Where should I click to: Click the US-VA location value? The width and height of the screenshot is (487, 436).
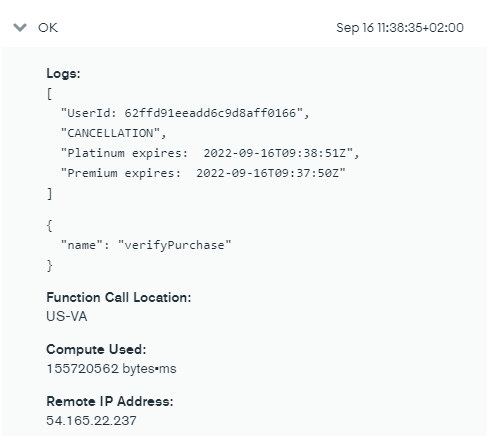pos(67,316)
